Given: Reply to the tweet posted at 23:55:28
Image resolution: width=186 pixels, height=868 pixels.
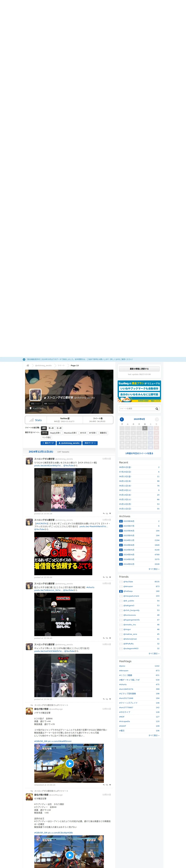Looking at the screenshot, I should (104, 514).
